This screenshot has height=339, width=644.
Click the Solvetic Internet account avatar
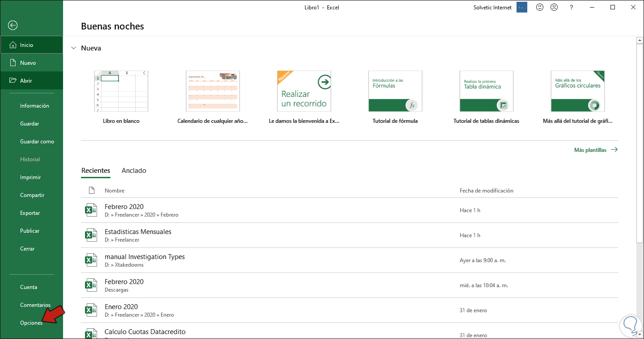click(x=522, y=7)
